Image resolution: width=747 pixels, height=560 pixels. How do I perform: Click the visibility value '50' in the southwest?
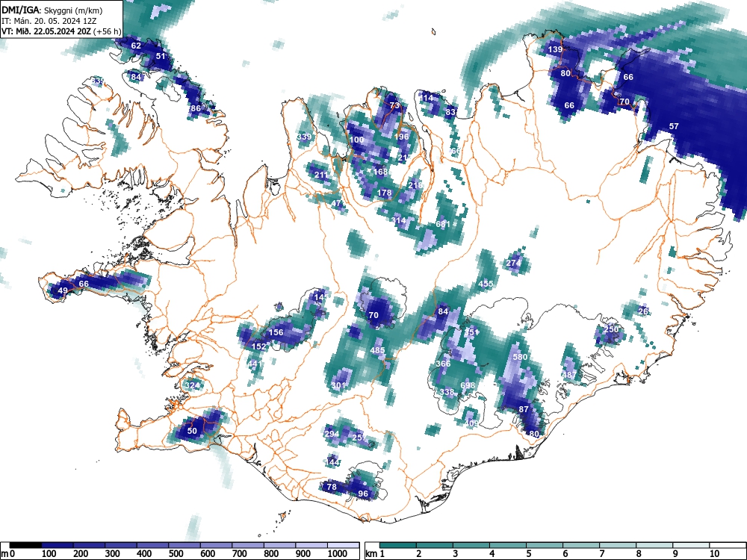tap(192, 431)
